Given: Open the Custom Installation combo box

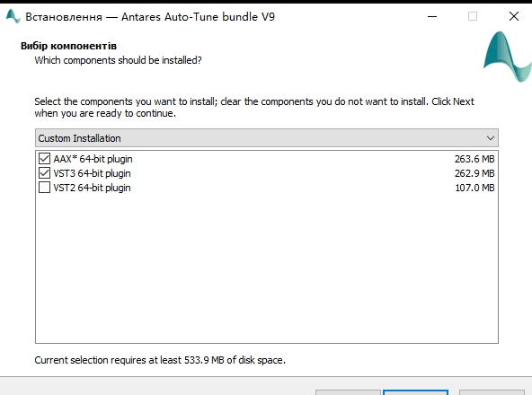Looking at the screenshot, I should tap(267, 138).
